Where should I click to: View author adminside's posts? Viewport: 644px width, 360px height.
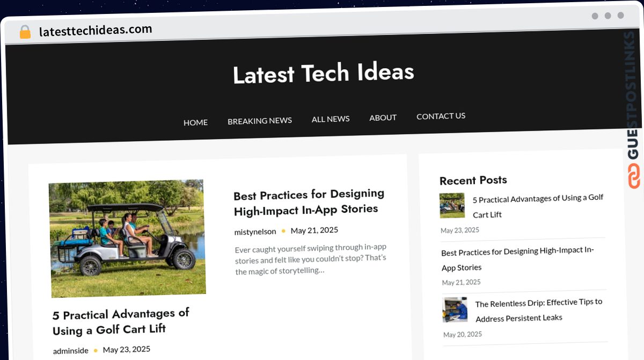pyautogui.click(x=71, y=350)
